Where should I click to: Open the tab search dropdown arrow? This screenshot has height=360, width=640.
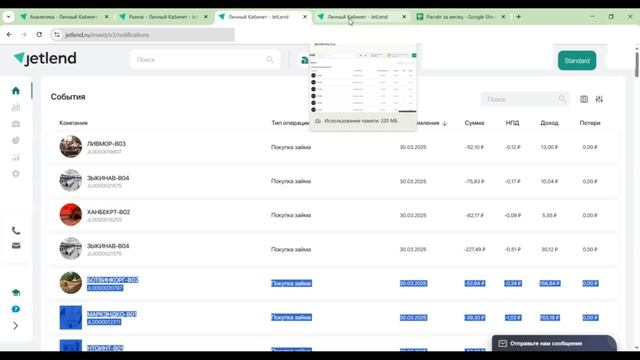9,17
